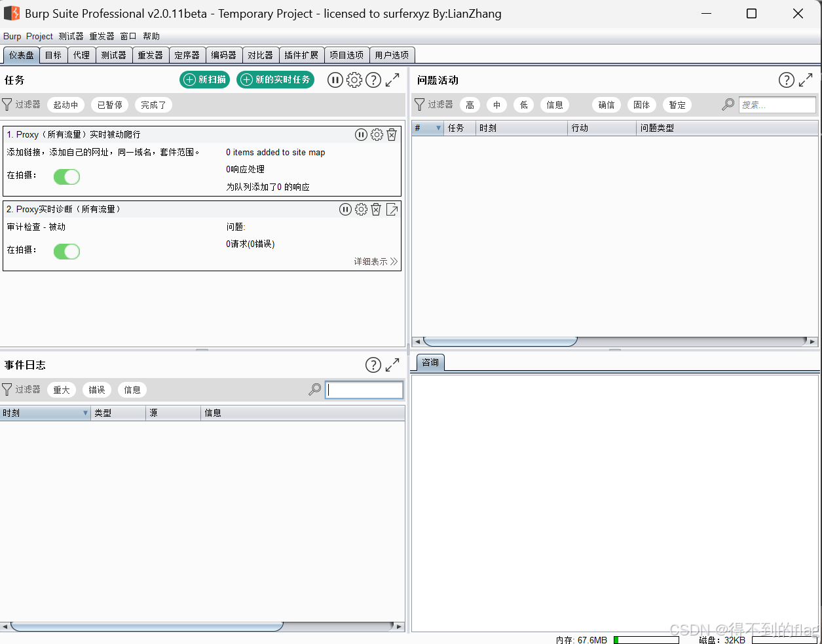Click the 新扫描 button
Viewport: 822px width, 644px height.
204,79
